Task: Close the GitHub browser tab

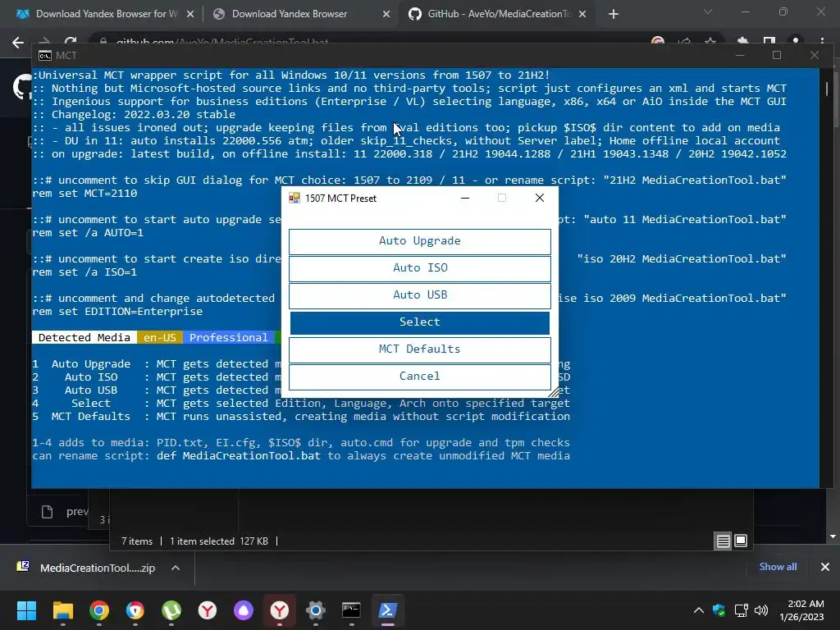Action: (582, 15)
